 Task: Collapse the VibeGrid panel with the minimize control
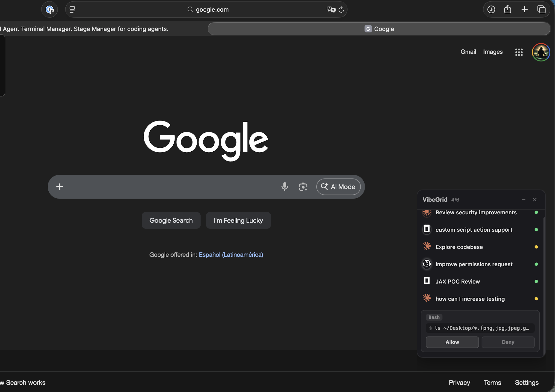(x=524, y=200)
